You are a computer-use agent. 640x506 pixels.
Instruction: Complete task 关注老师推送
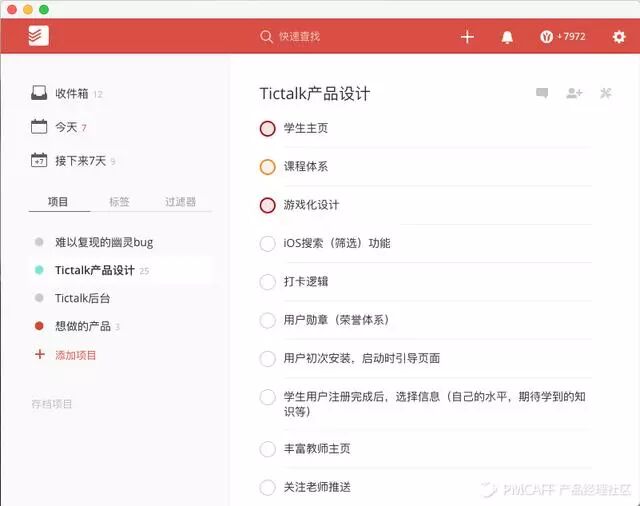point(267,487)
